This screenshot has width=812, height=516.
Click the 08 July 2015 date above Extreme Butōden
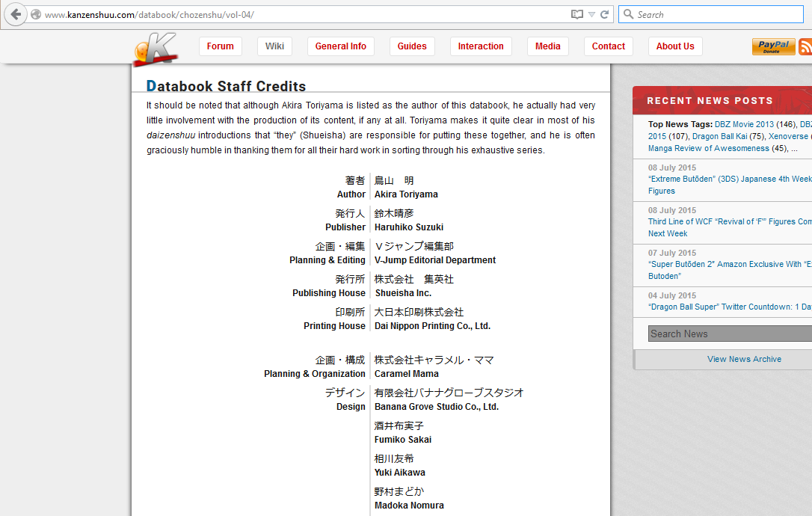tap(672, 168)
